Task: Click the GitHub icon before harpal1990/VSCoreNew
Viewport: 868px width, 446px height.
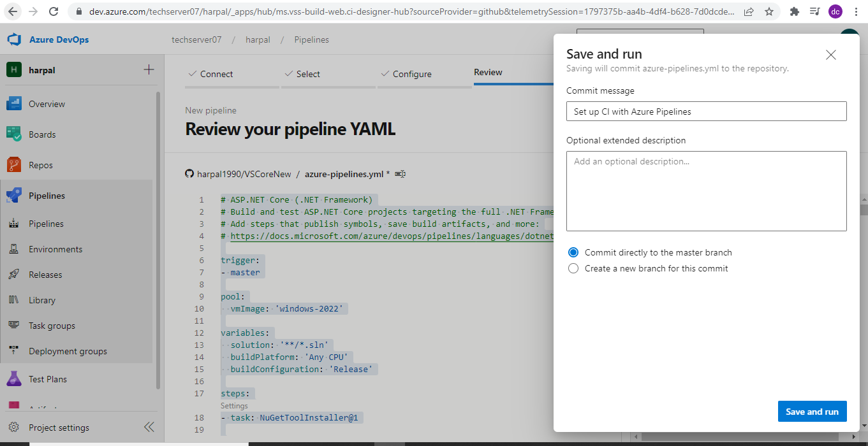Action: [x=189, y=174]
